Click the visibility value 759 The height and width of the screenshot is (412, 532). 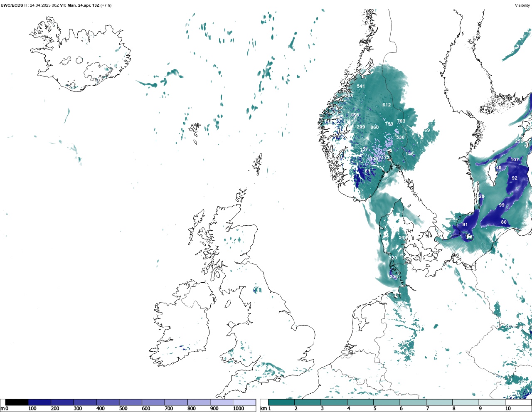pos(389,124)
